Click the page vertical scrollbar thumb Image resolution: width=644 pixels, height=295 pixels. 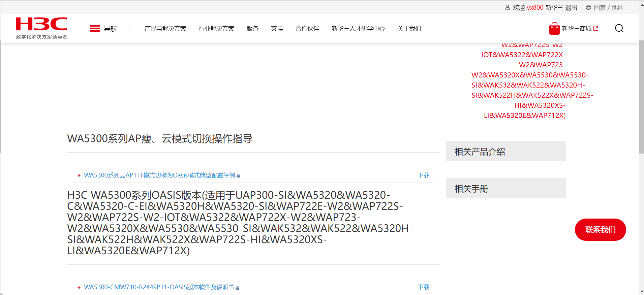641,97
